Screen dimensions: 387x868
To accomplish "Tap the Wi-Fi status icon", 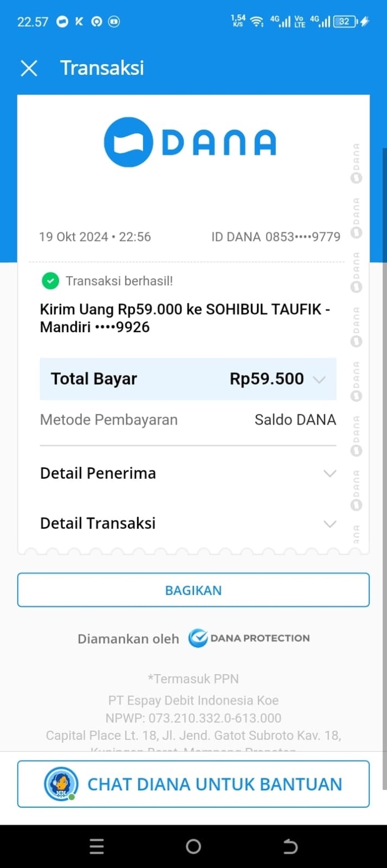I will click(x=257, y=22).
